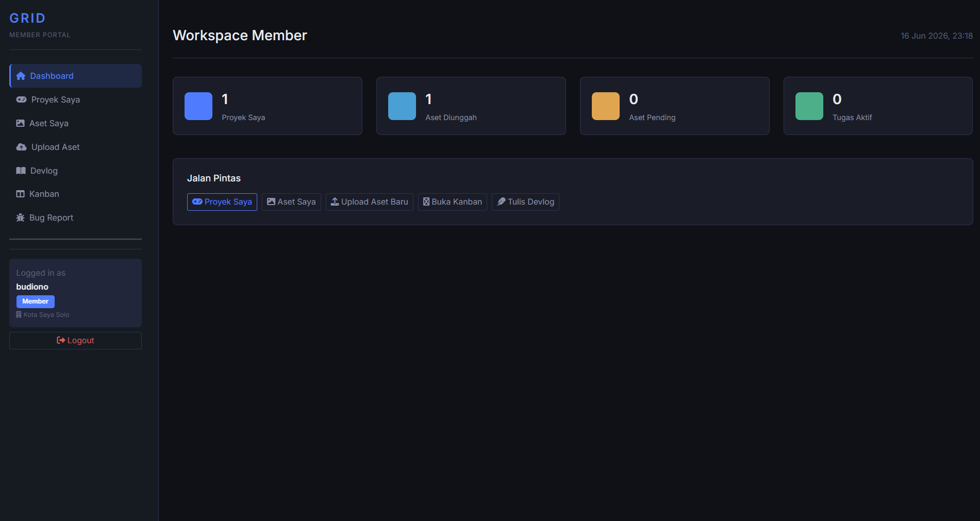
Task: Click the Jalan Pintas section heading
Action: [214, 178]
